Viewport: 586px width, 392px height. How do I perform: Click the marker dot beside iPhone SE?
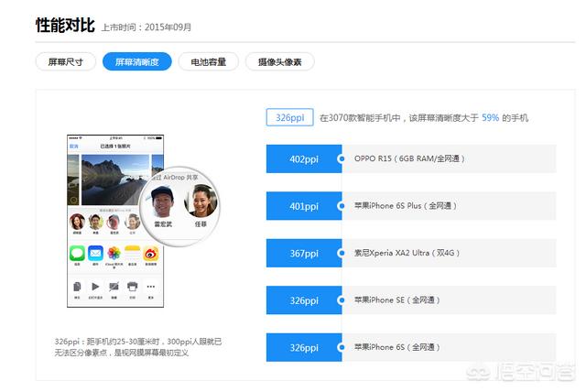pyautogui.click(x=342, y=300)
